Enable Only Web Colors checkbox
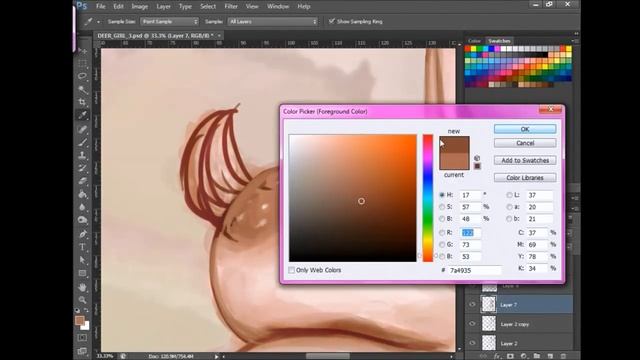The width and height of the screenshot is (640, 360). tap(291, 270)
